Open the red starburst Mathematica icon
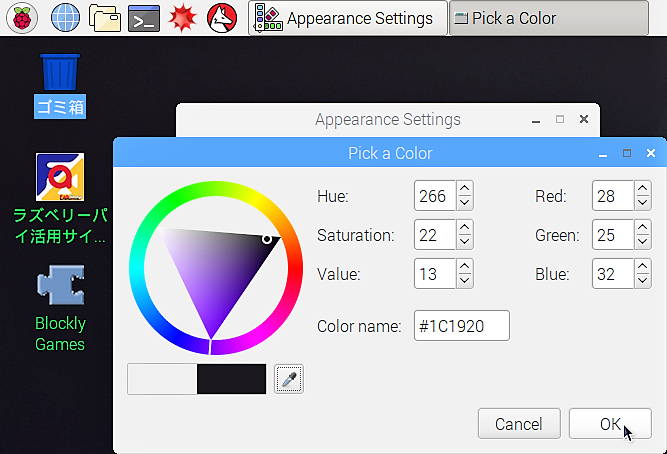The width and height of the screenshot is (667, 454). click(182, 18)
